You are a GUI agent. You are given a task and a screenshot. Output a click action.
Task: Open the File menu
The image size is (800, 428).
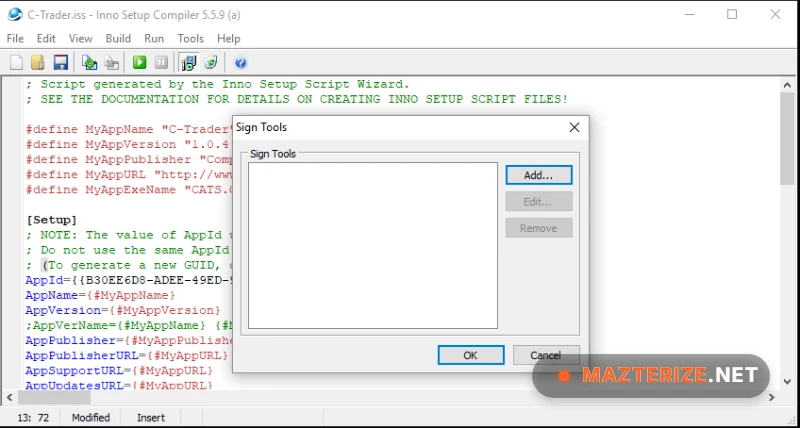click(x=15, y=39)
